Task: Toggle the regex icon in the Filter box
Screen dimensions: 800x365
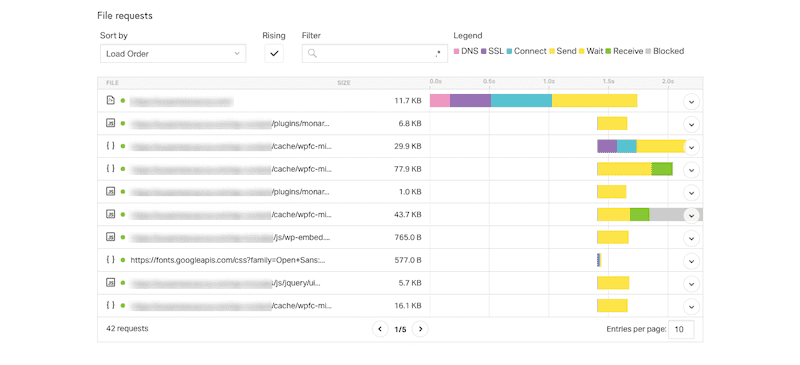Action: tap(438, 54)
